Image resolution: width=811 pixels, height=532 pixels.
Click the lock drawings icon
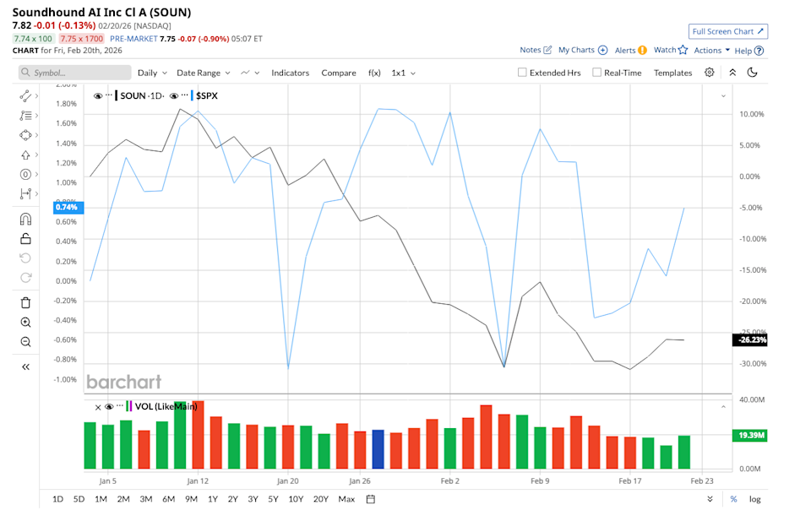tap(25, 239)
